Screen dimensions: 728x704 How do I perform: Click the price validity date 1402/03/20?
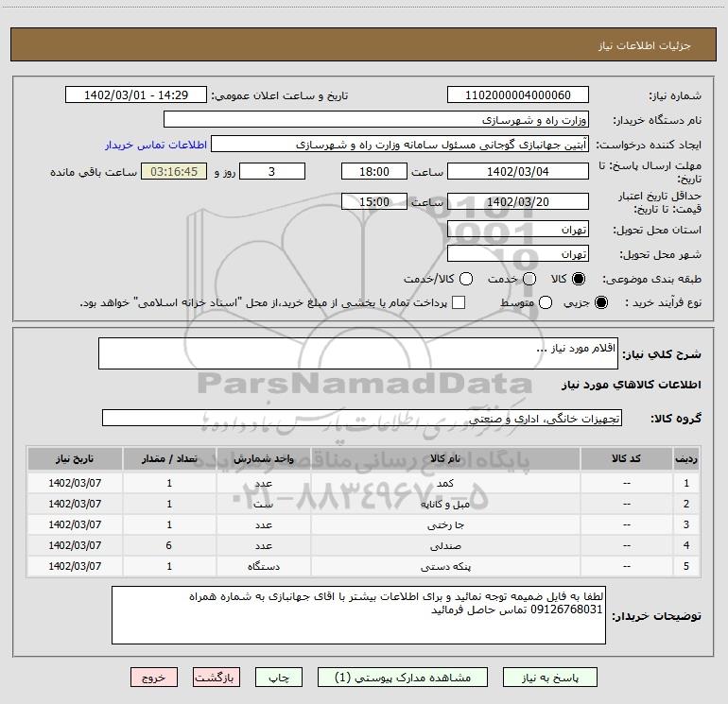(x=518, y=201)
